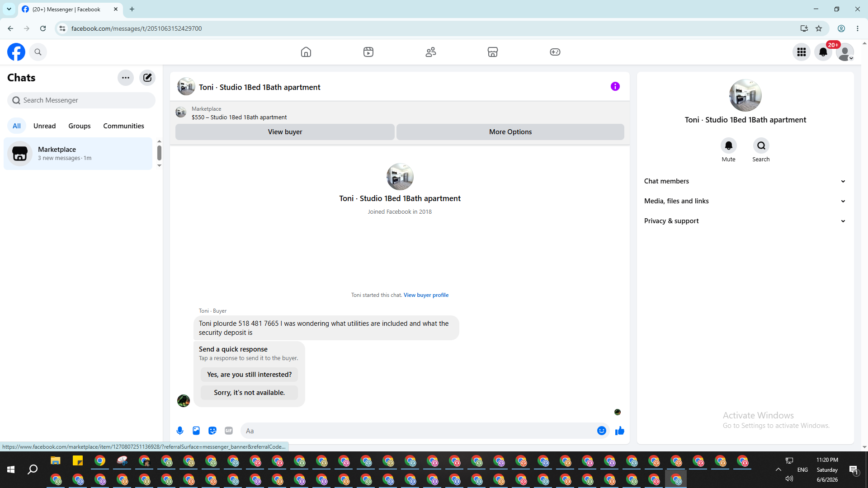Open the volume control in system tray
Viewport: 868px width, 488px height.
pos(789,479)
